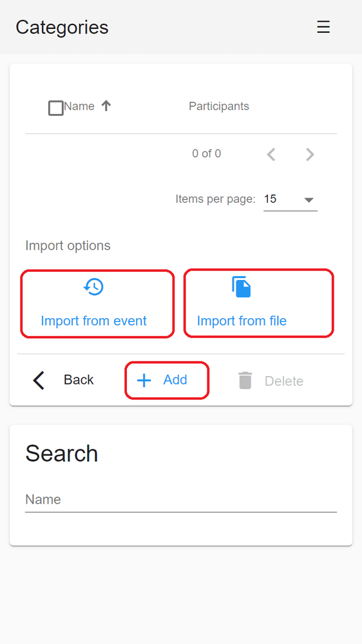This screenshot has height=644, width=362.
Task: Go to previous page of categories
Action: pyautogui.click(x=271, y=155)
